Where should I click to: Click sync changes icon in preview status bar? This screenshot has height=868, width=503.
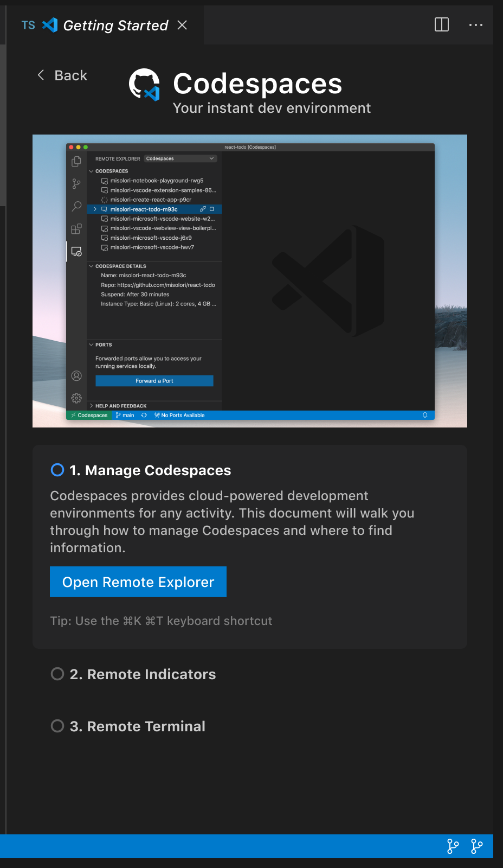point(144,415)
